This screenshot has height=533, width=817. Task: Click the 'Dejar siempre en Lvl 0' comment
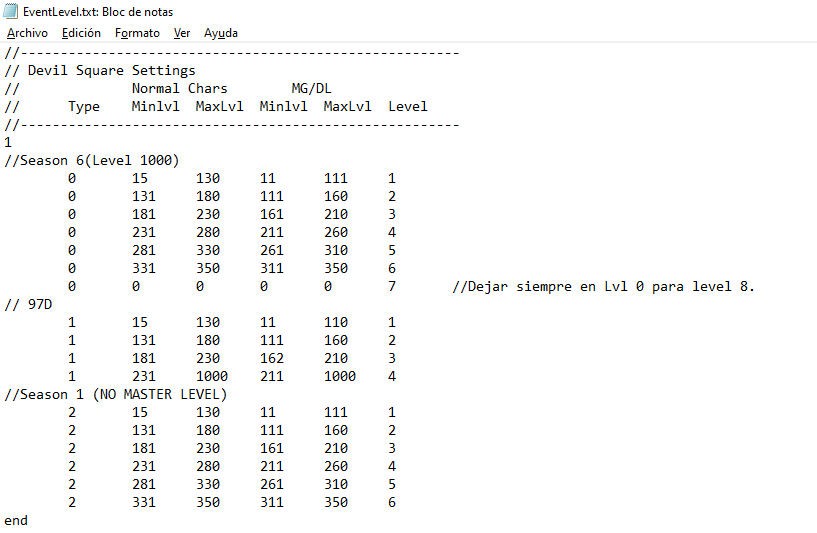pos(603,287)
